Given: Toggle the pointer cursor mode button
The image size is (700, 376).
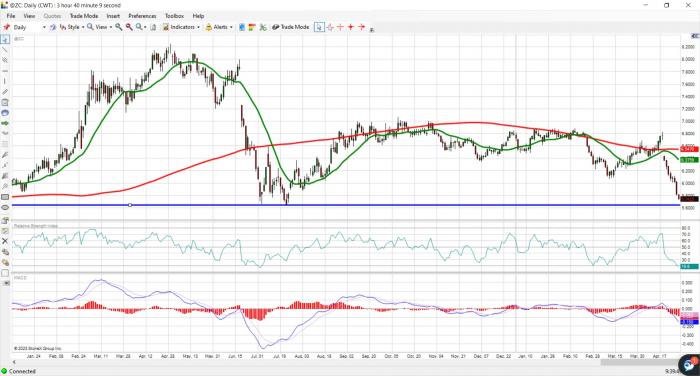Looking at the screenshot, I should click(x=319, y=27).
